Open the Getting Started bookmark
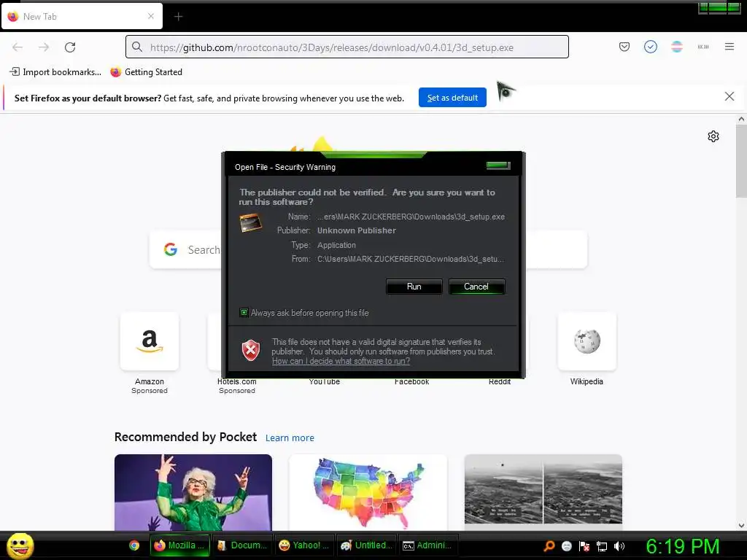 (146, 72)
